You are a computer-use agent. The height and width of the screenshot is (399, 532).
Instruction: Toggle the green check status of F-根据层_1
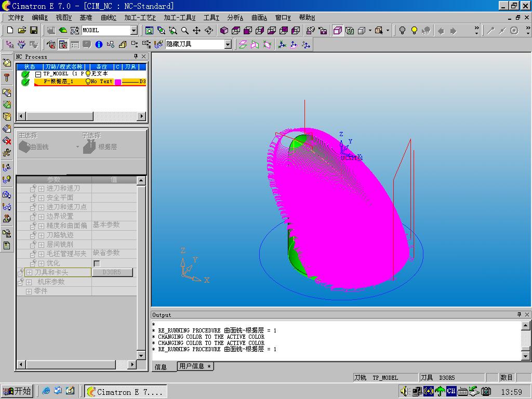pos(25,82)
